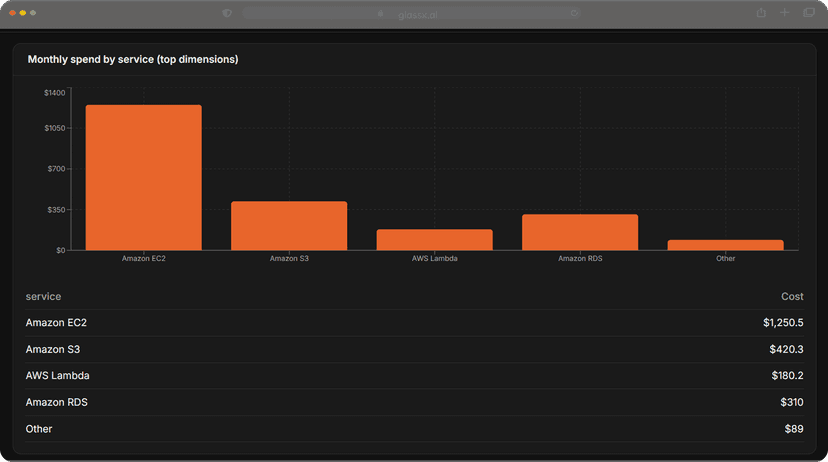Click the $1400 y-axis label

click(x=54, y=93)
